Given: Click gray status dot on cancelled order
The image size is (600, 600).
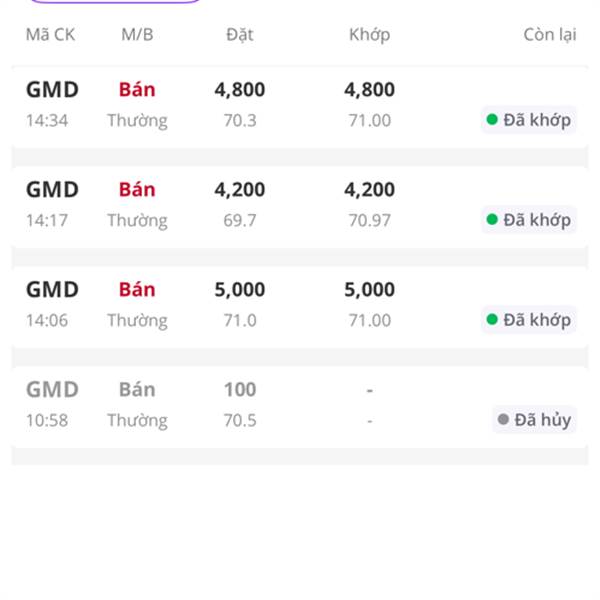Looking at the screenshot, I should (502, 420).
